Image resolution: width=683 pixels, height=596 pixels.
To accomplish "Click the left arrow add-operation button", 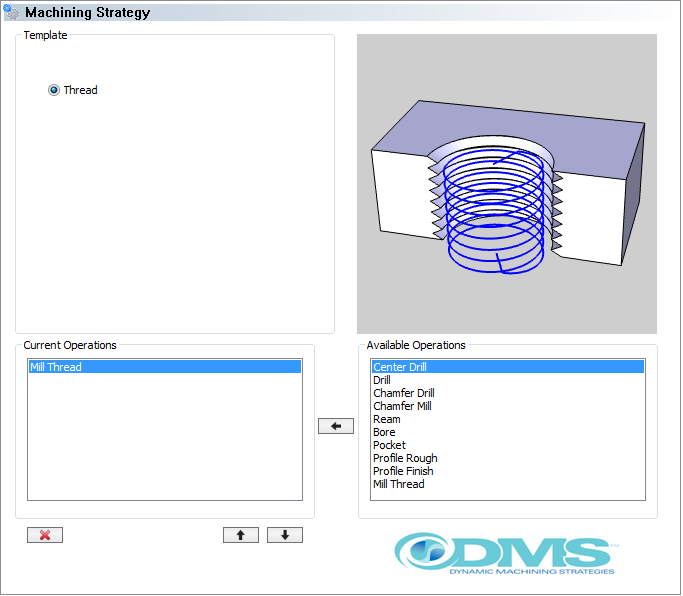I will [x=336, y=426].
